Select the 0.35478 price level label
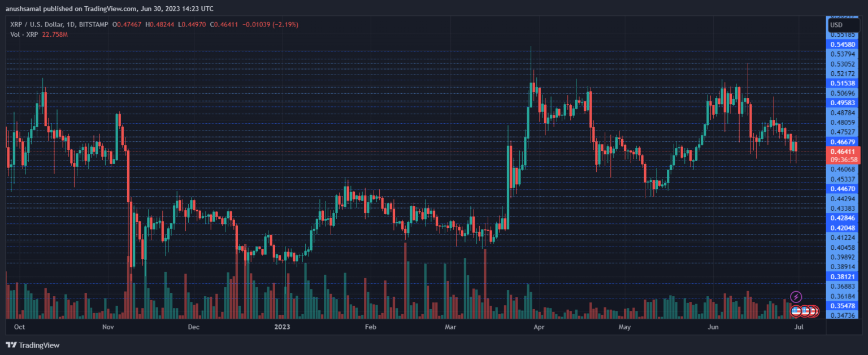Viewport: 868px width, 355px height. 843,306
